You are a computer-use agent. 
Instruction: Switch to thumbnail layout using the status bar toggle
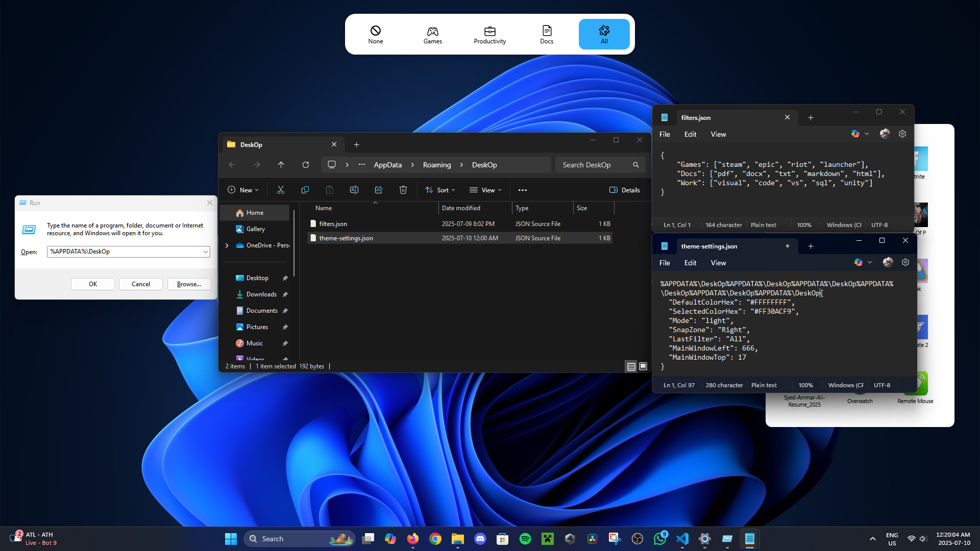tap(643, 366)
